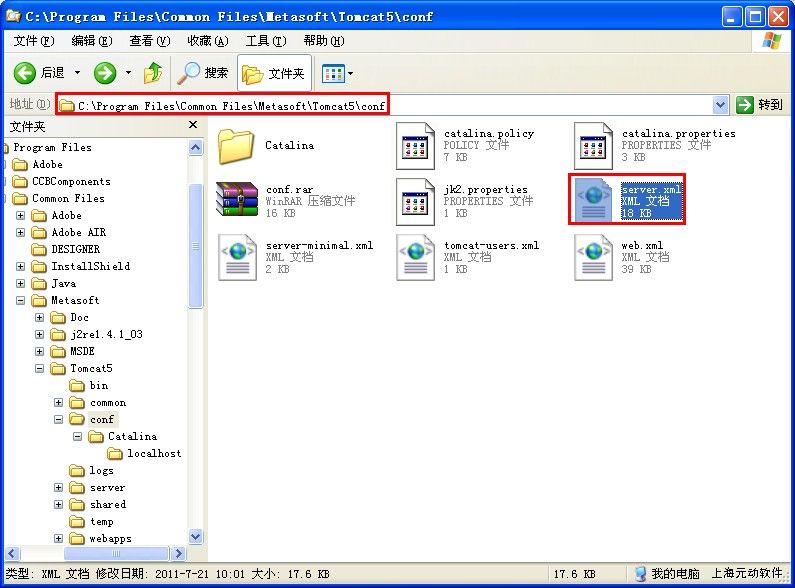Close the Folders side panel

[194, 126]
